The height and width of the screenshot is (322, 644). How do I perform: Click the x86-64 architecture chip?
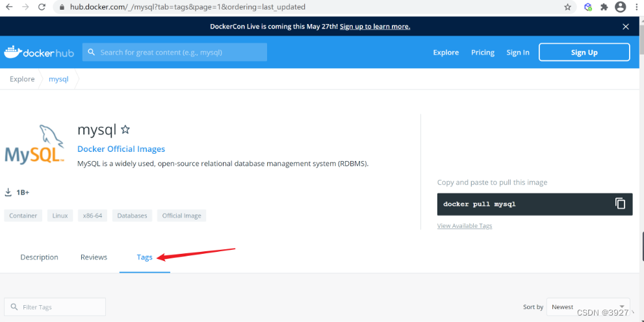pyautogui.click(x=92, y=216)
